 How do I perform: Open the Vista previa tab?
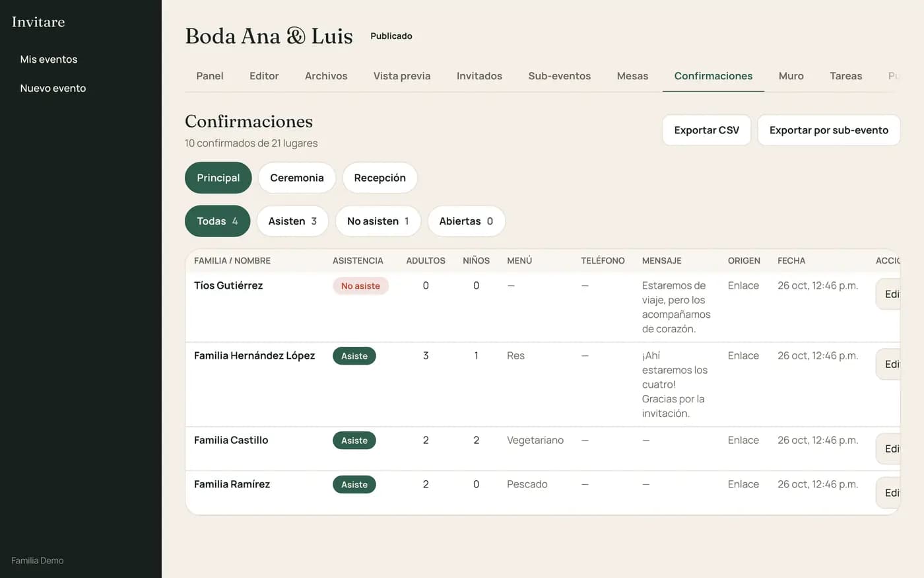coord(402,76)
